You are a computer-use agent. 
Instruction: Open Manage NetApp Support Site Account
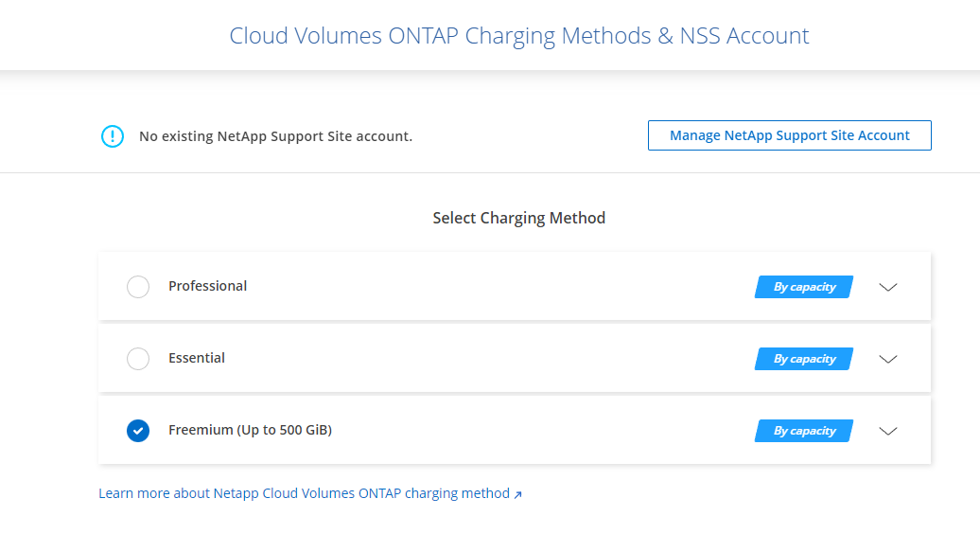point(789,135)
